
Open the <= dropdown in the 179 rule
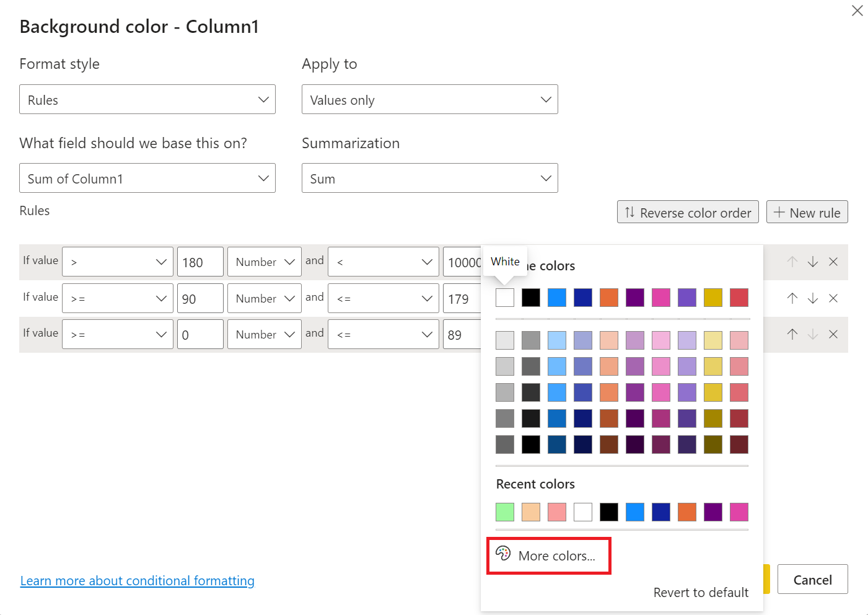click(x=384, y=298)
